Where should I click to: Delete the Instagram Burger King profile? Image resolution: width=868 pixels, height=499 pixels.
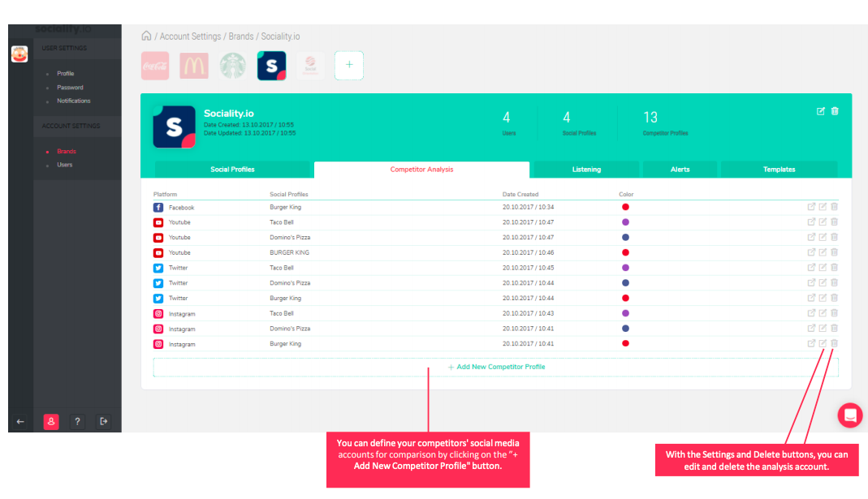pyautogui.click(x=834, y=343)
